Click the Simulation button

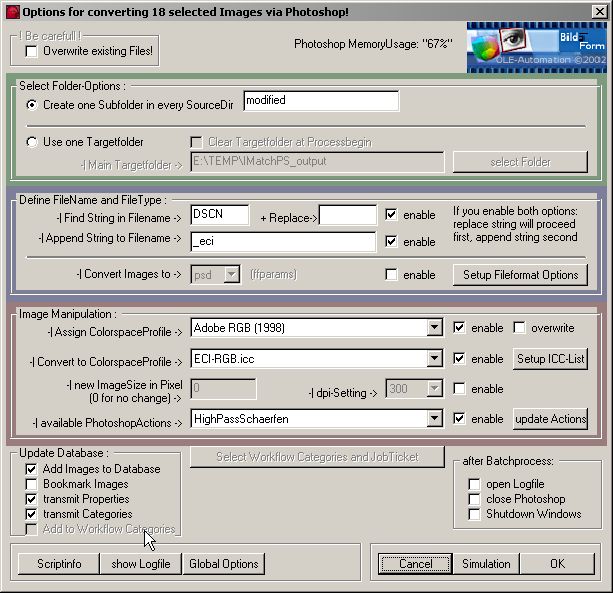point(485,564)
